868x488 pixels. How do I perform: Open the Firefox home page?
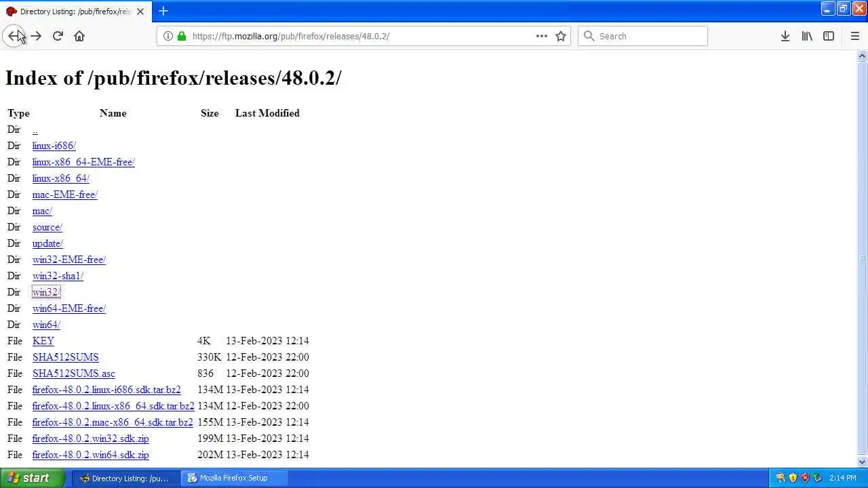(x=79, y=36)
